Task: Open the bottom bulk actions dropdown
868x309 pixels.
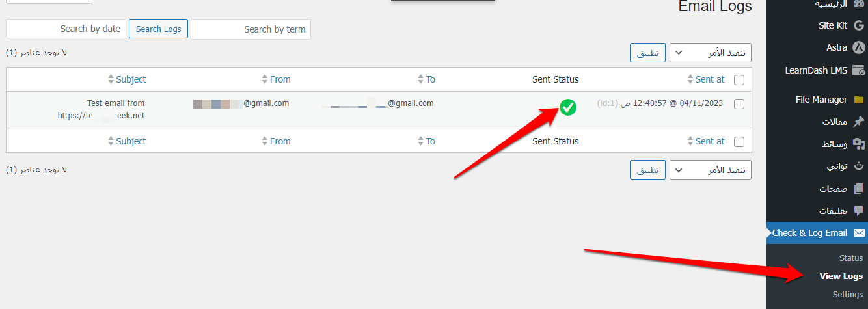Action: [x=711, y=170]
